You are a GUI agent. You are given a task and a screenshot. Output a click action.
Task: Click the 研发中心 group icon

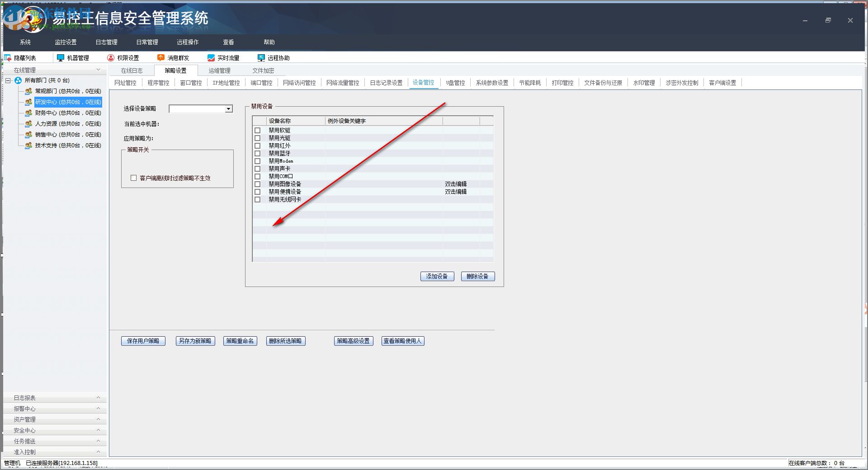point(28,102)
